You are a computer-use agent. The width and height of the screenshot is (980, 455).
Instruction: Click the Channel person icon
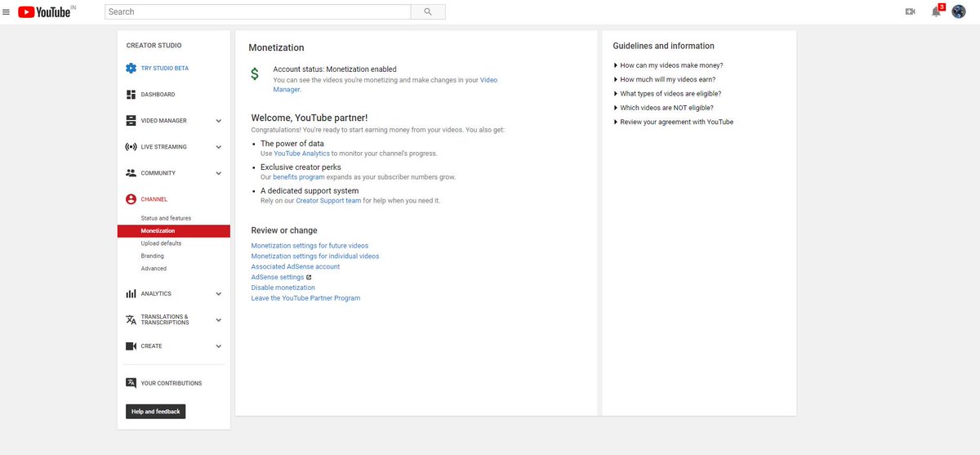pyautogui.click(x=131, y=199)
